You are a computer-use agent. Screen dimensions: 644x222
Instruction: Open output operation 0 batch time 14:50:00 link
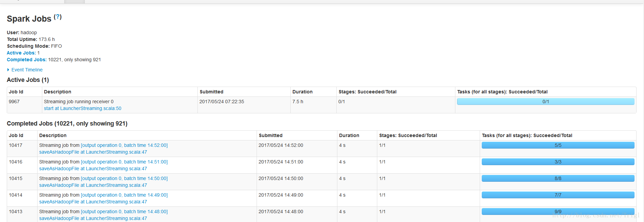[x=124, y=178]
